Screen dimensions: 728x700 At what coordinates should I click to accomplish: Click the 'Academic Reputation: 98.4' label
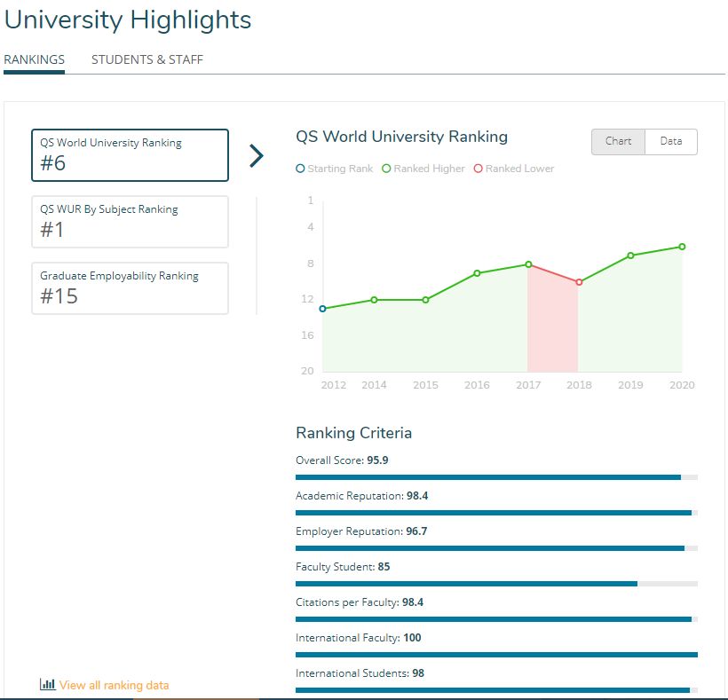point(361,496)
